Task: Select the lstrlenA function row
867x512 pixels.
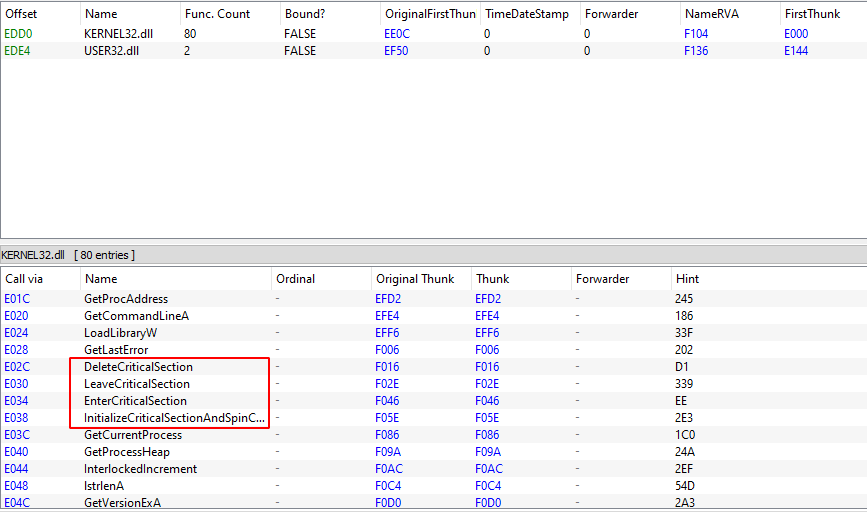Action: [x=434, y=486]
